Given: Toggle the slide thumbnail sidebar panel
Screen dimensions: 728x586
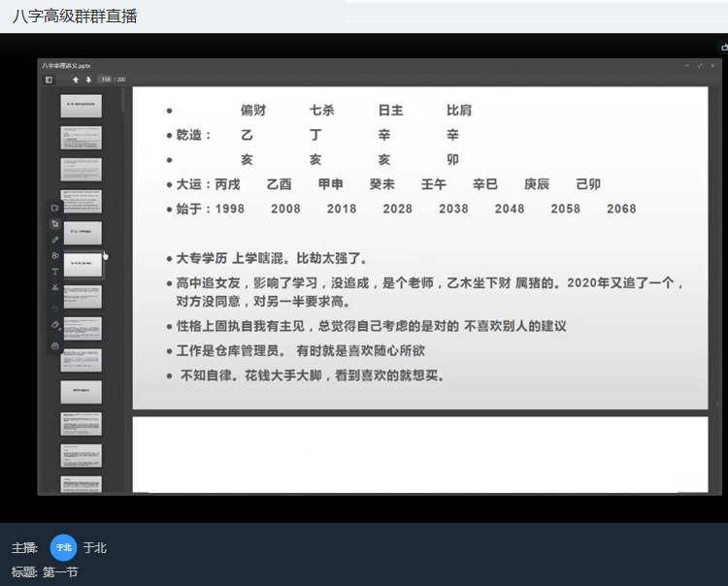Looking at the screenshot, I should [x=49, y=80].
